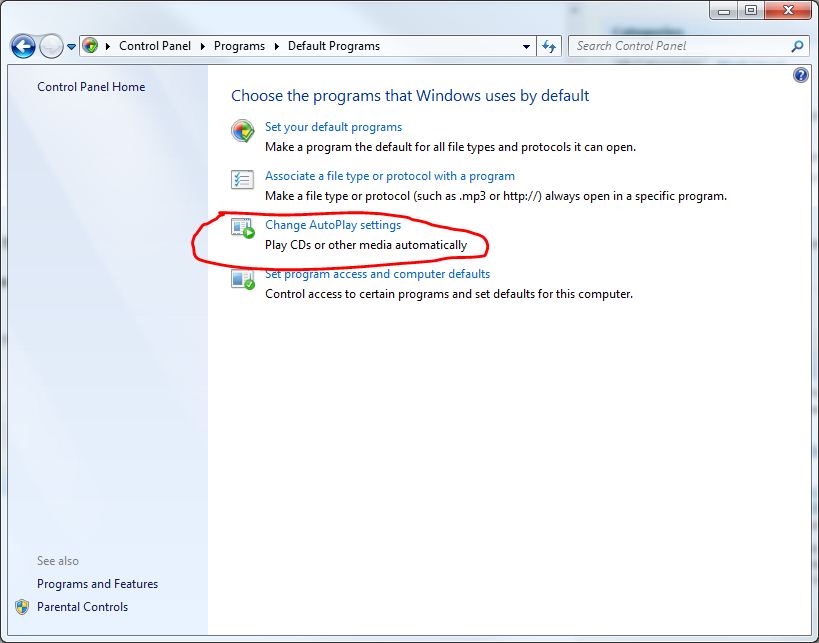819x643 pixels.
Task: Click the Control Panel folder icon in breadcrumb
Action: [x=90, y=46]
